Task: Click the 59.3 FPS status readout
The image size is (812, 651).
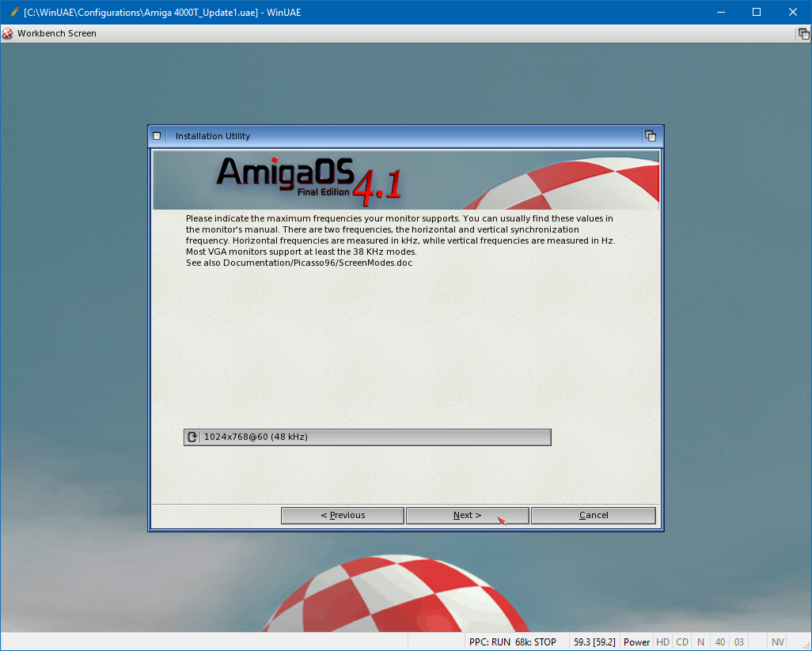Action: click(594, 642)
